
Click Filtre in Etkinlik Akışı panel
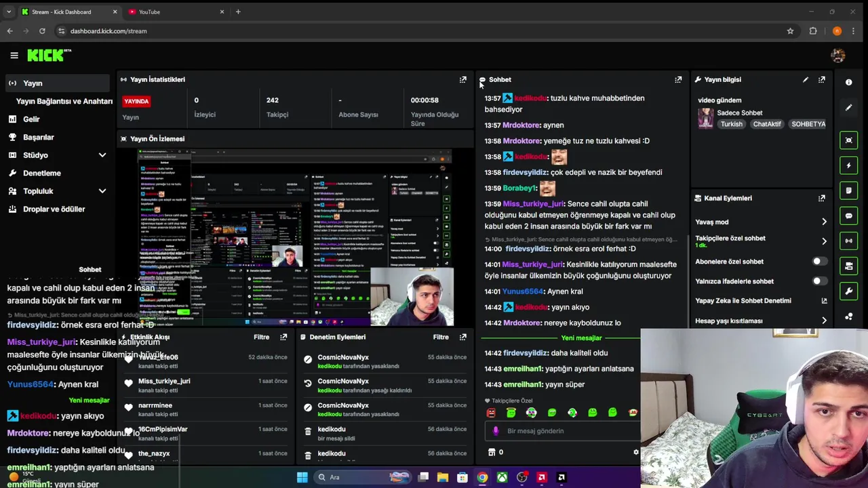[x=262, y=337]
